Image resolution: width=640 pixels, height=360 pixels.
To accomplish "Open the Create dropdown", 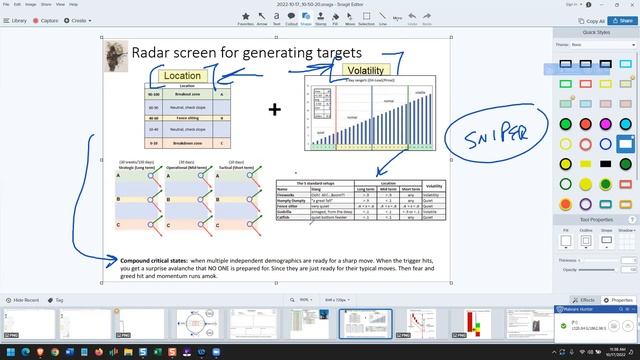I will 78,20.
